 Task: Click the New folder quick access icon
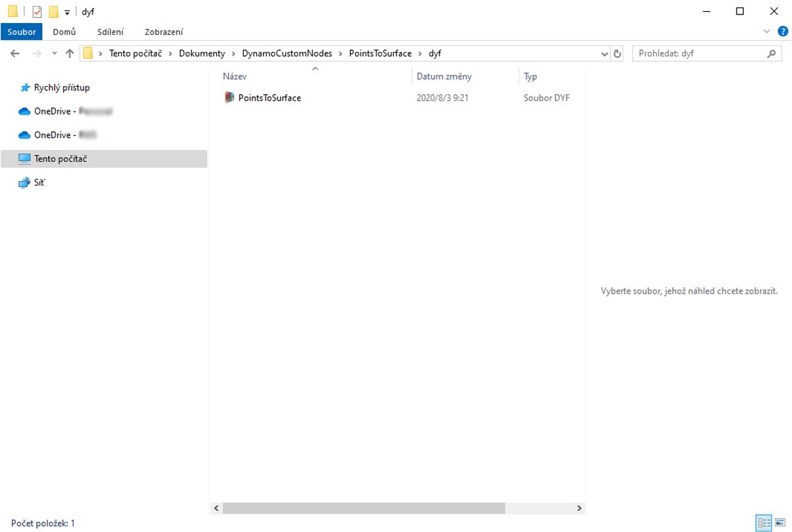(x=53, y=12)
